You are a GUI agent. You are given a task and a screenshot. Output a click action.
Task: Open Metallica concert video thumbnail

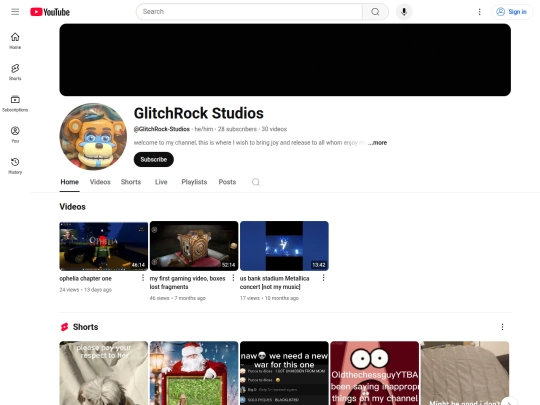click(x=284, y=246)
